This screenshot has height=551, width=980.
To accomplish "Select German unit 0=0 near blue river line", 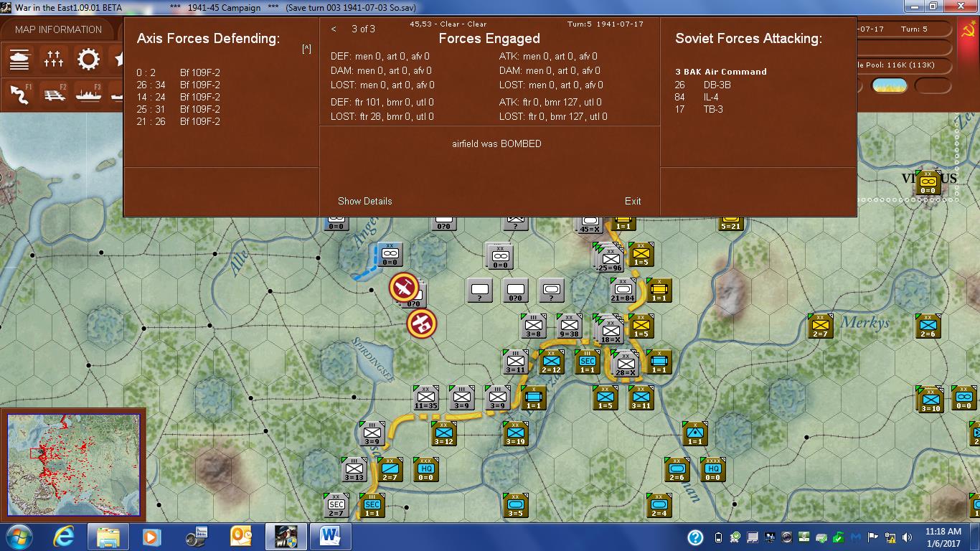I will coord(390,255).
